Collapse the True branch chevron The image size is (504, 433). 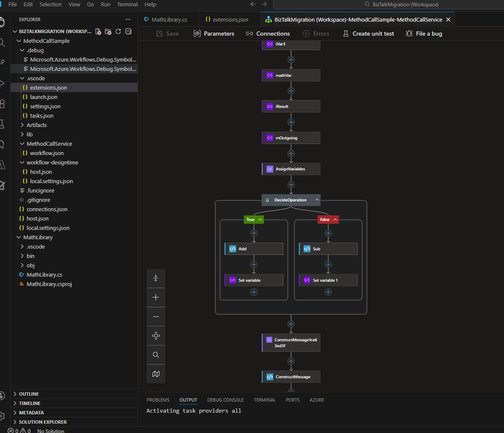pyautogui.click(x=260, y=220)
